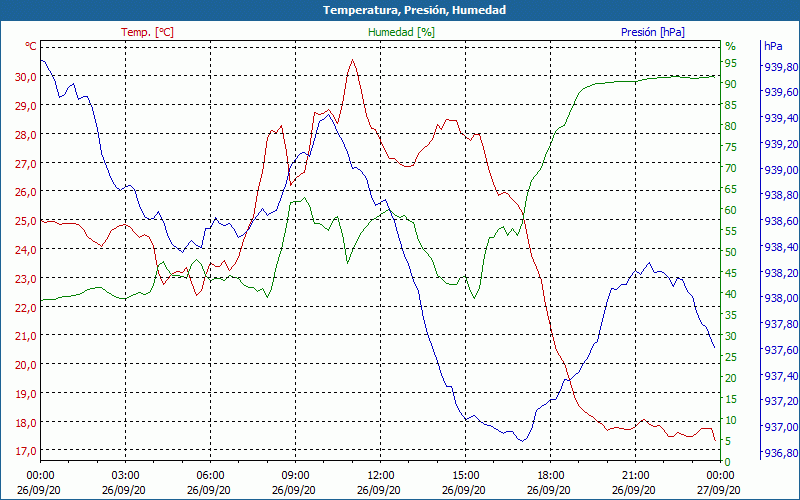
Task: Click the 09:00 time axis label
Action: tap(295, 476)
